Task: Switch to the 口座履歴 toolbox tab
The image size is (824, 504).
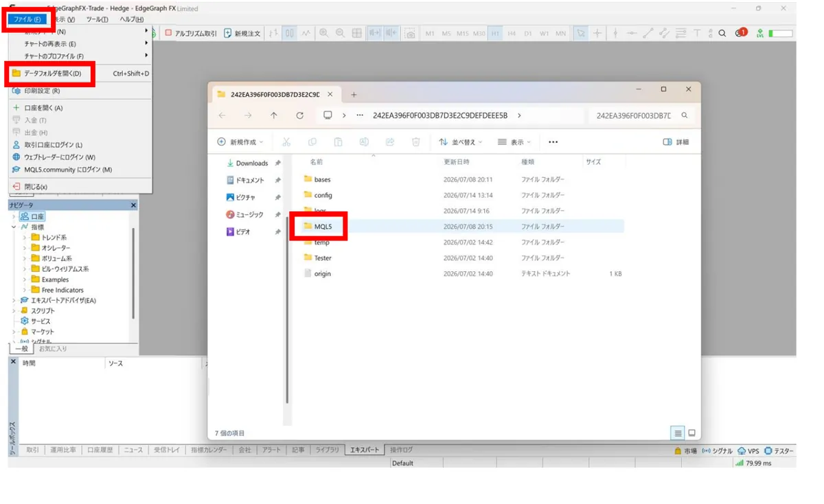Action: [100, 450]
